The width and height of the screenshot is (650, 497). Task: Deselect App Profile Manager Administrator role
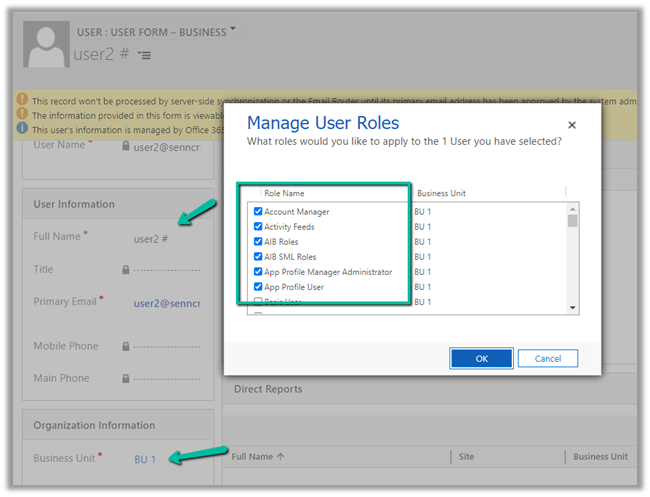tap(258, 272)
